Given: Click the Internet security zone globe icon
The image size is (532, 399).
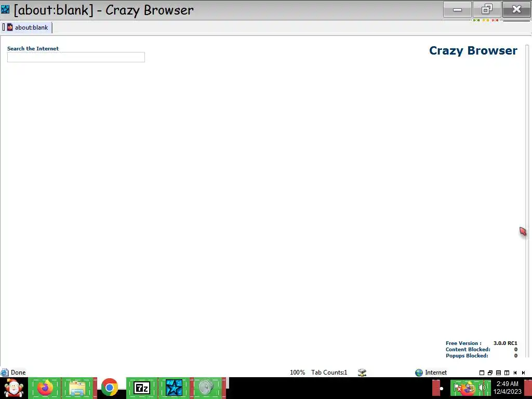Looking at the screenshot, I should point(419,373).
